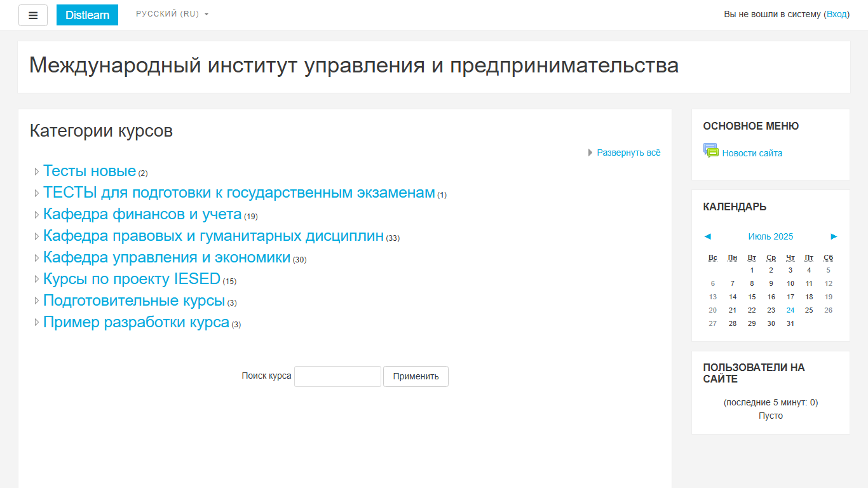Open ТЕСТЫ для подготовки к государственным экзаменам

tap(239, 193)
